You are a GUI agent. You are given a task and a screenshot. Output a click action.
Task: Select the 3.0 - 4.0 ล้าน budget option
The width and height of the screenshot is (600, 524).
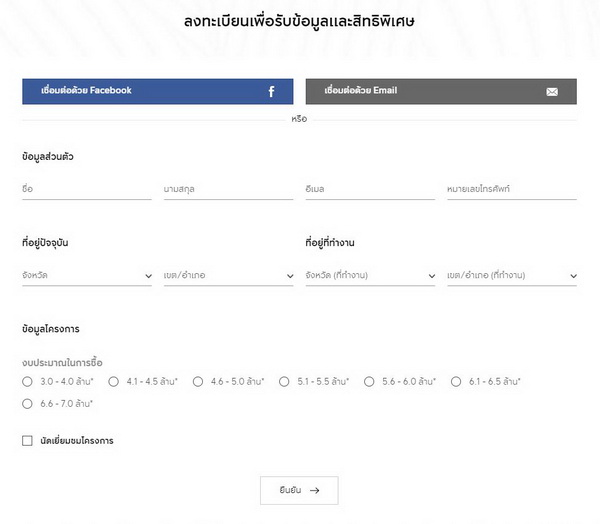[x=27, y=381]
